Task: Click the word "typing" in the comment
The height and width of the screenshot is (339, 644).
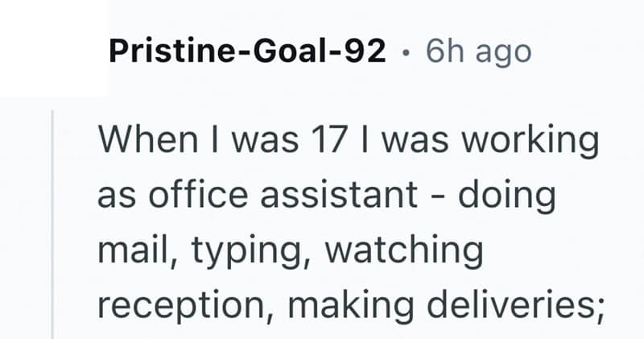Action: [229, 253]
